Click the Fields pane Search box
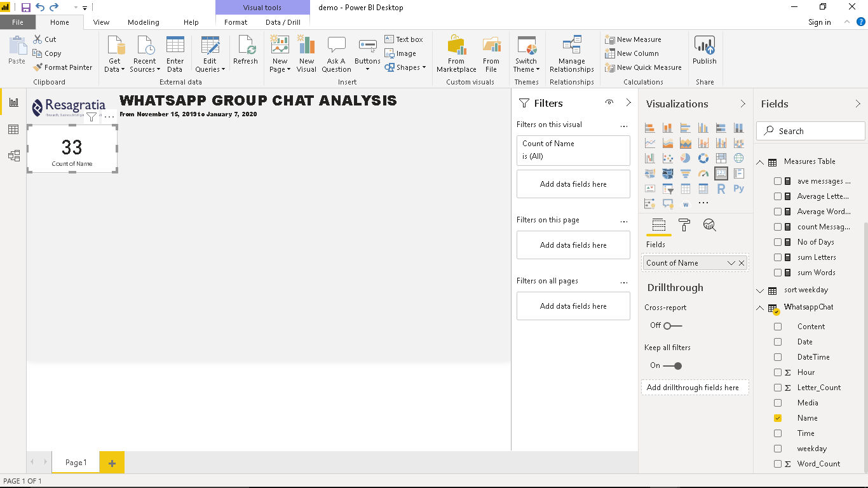 tap(811, 131)
